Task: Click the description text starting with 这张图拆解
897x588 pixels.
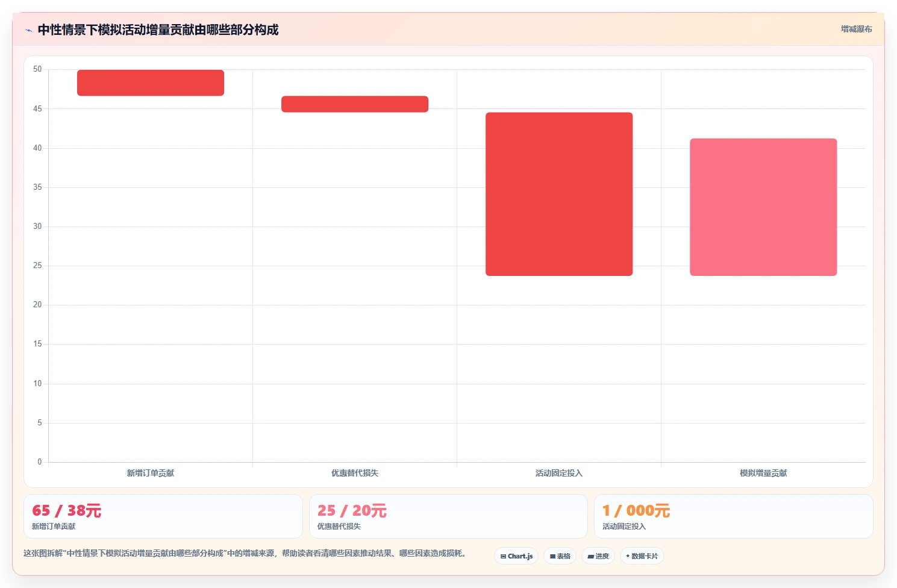Action: (246, 553)
